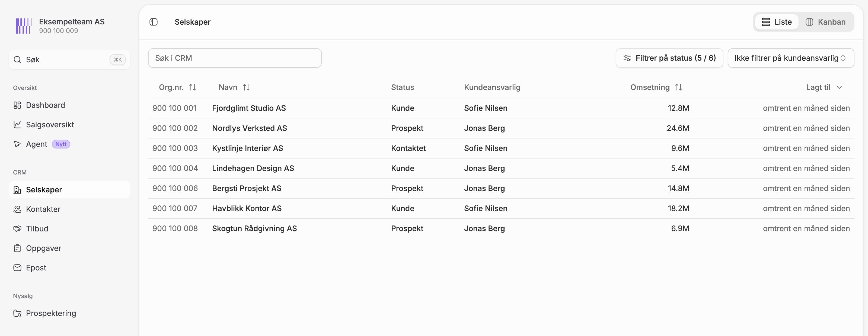
Task: Click the Dashboard grid icon
Action: 17,105
